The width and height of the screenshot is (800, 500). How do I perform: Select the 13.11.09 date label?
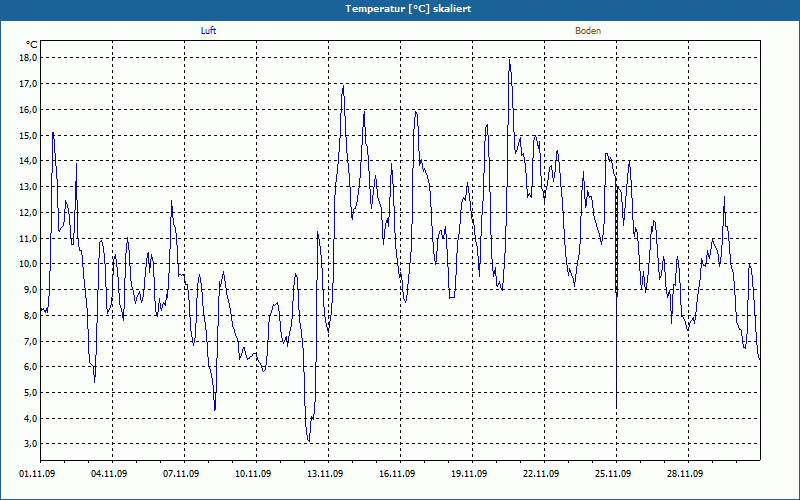(324, 474)
